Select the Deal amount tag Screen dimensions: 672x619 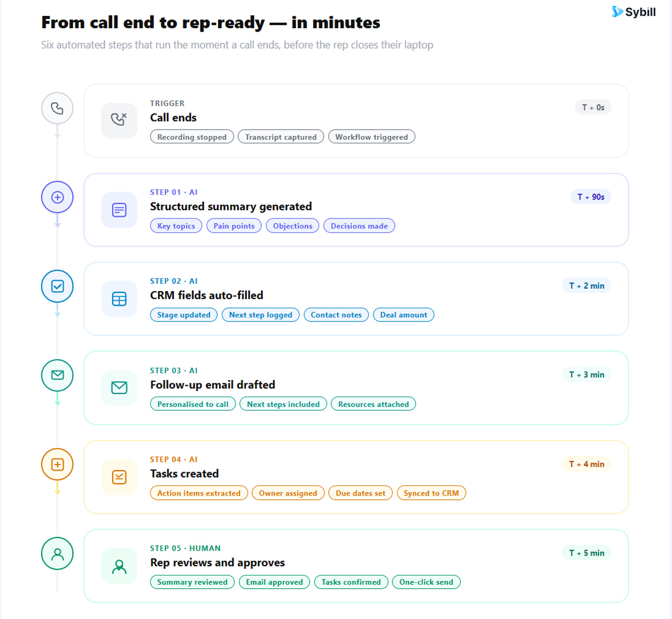pyautogui.click(x=404, y=315)
